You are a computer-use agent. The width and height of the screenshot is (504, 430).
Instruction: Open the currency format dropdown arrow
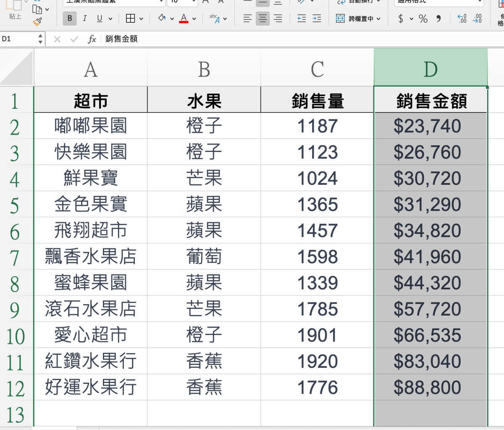coord(411,19)
